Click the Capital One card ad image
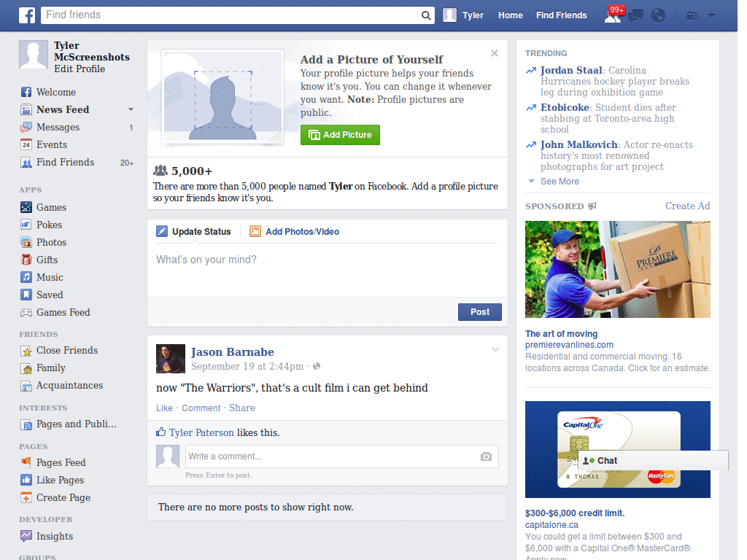Viewport: 747px width, 560px height. [617, 449]
